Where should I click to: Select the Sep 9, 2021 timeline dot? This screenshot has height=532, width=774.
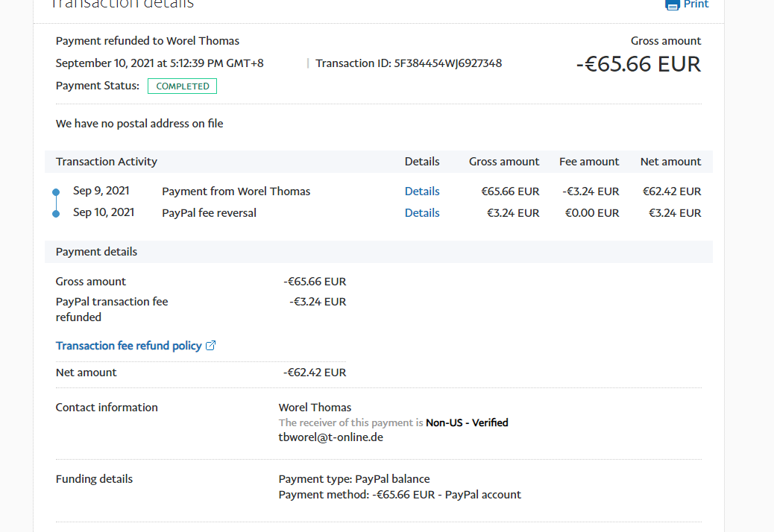(x=56, y=192)
